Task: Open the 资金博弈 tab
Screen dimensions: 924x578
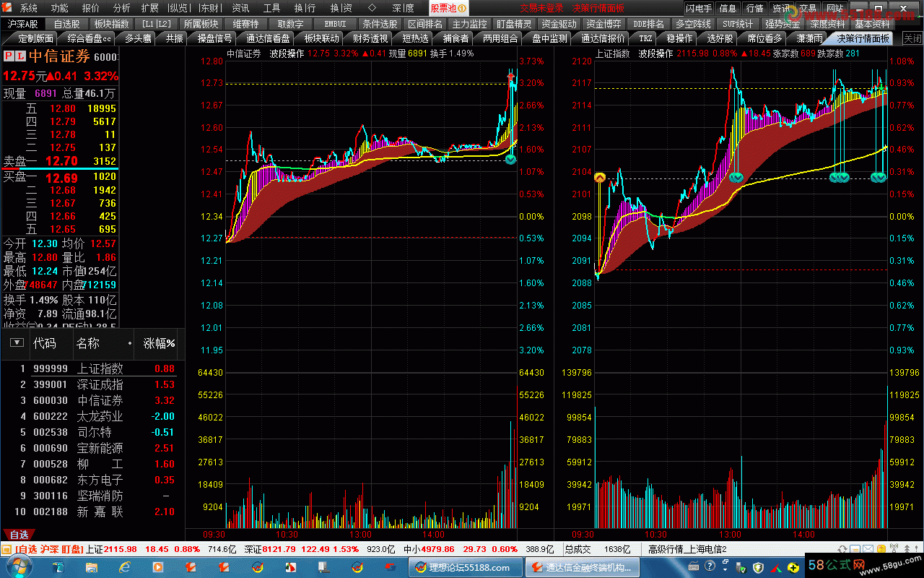Action: (603, 24)
